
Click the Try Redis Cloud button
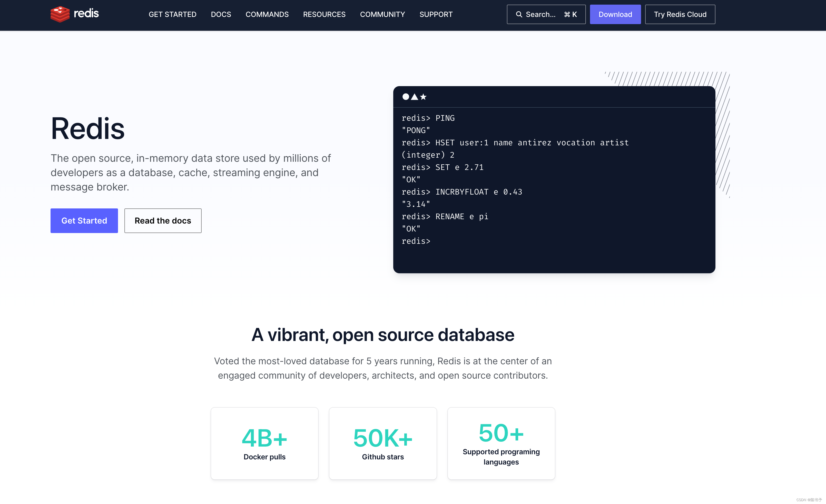click(x=680, y=14)
